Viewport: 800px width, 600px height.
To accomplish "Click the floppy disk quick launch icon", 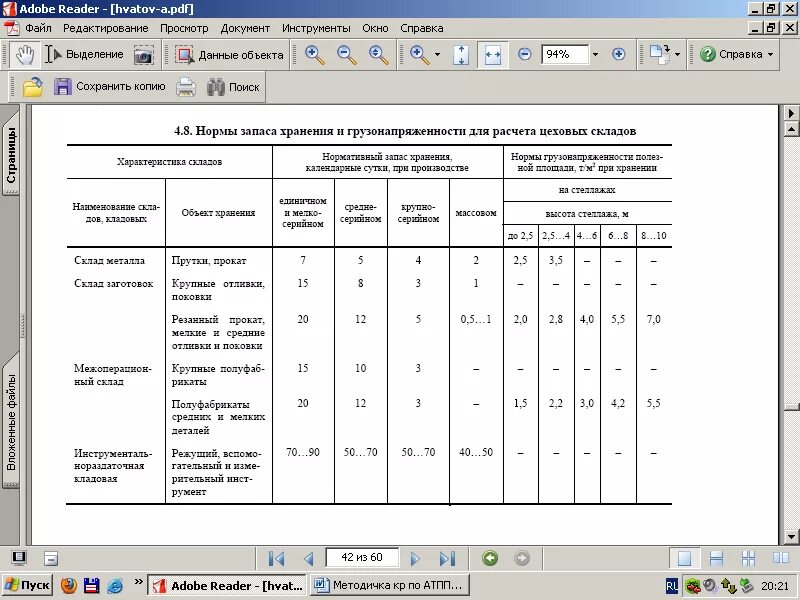I will coord(92,585).
